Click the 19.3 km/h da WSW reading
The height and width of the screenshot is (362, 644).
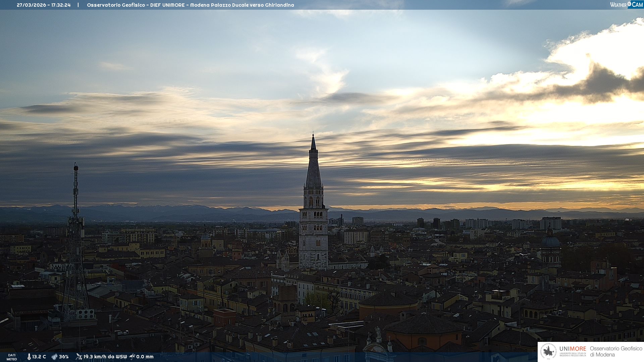pyautogui.click(x=105, y=357)
